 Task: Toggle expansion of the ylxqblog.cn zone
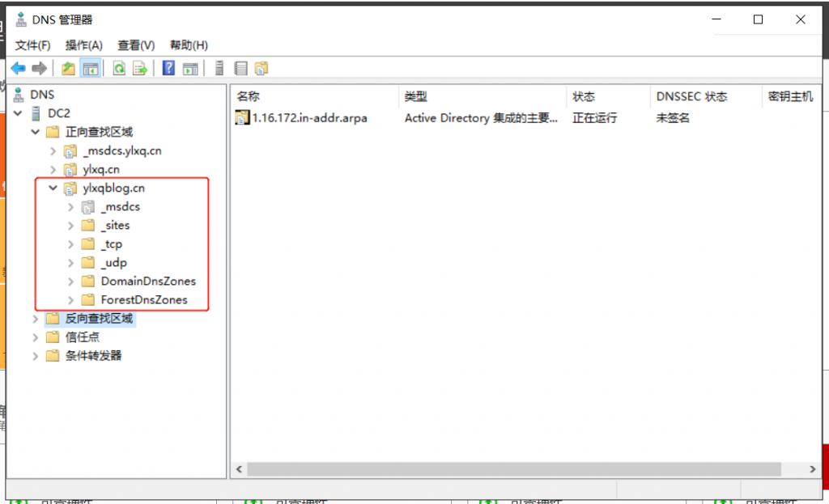click(53, 188)
